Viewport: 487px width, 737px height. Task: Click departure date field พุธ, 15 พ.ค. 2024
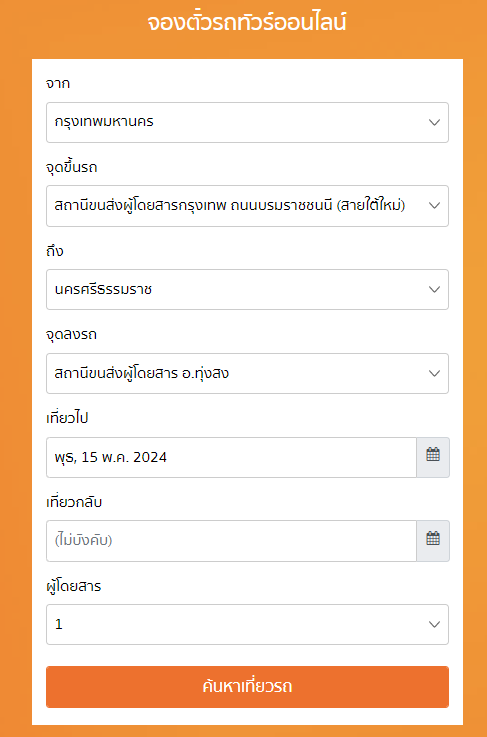231,457
